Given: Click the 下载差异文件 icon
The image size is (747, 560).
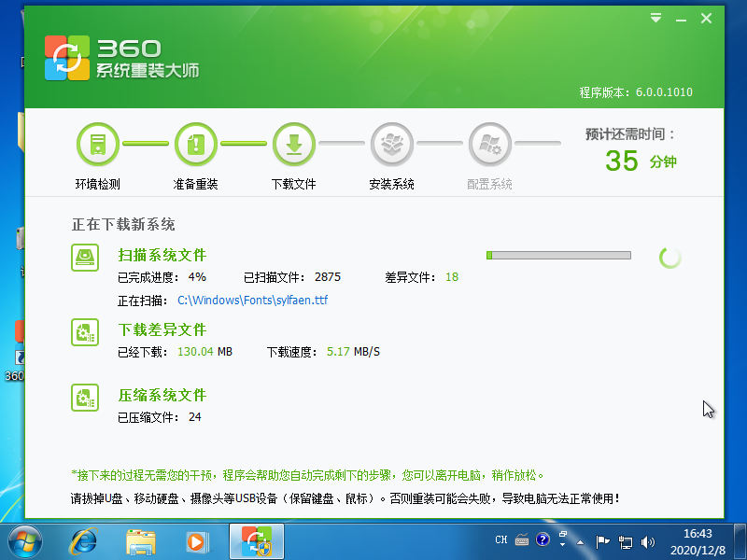Looking at the screenshot, I should [x=85, y=332].
